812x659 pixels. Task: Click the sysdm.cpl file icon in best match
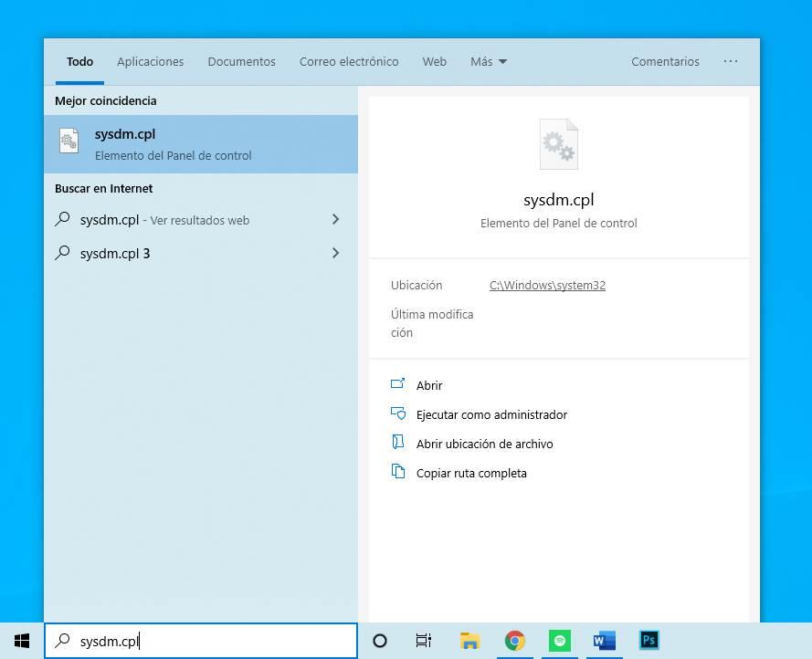[69, 141]
